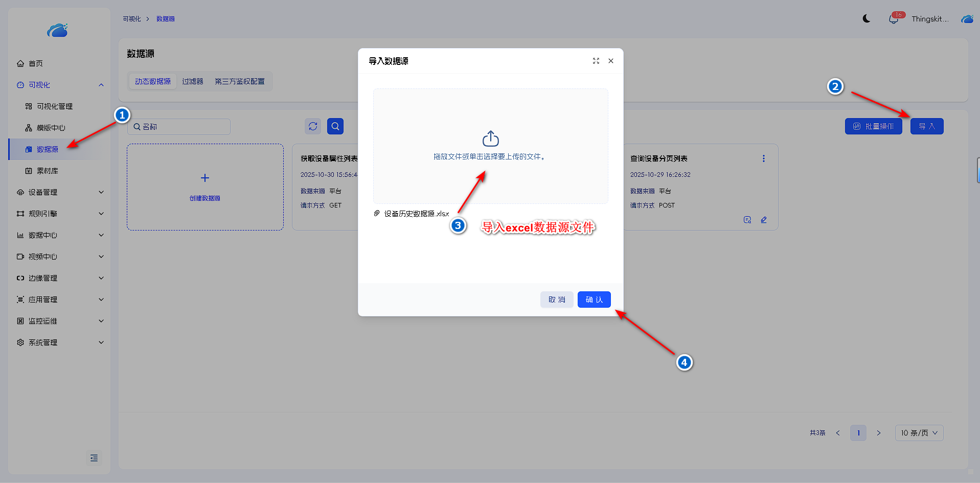The image size is (980, 483).
Task: Toggle fullscreen for import dialog
Action: pyautogui.click(x=596, y=61)
